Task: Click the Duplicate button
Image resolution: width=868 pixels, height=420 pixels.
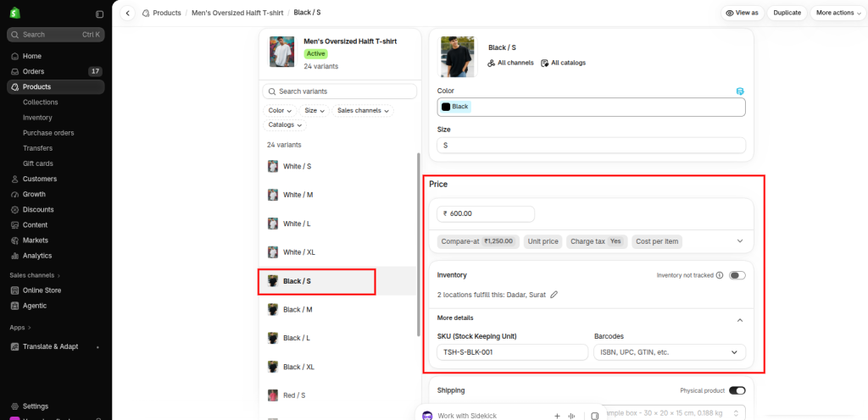Action: coord(787,13)
